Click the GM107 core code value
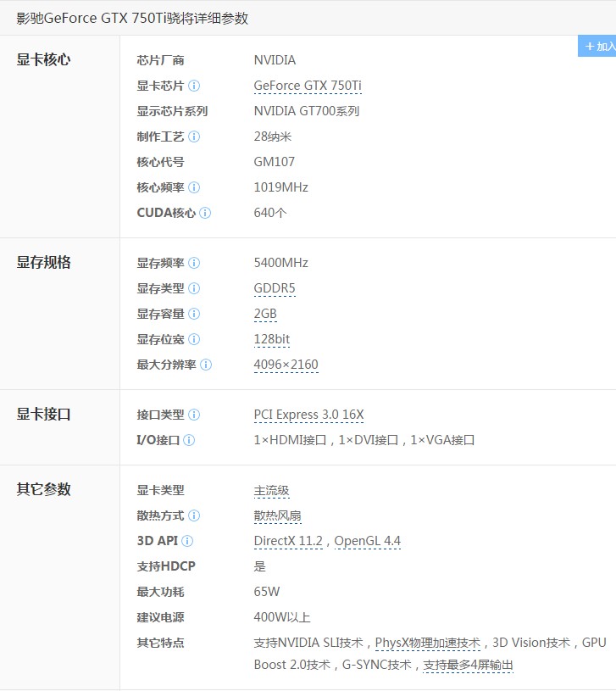Viewport: 616px width, 691px height. (274, 162)
